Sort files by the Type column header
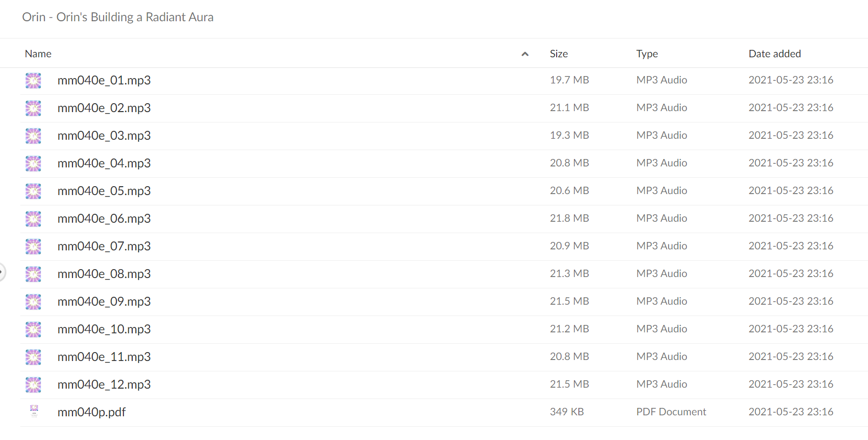 tap(647, 54)
